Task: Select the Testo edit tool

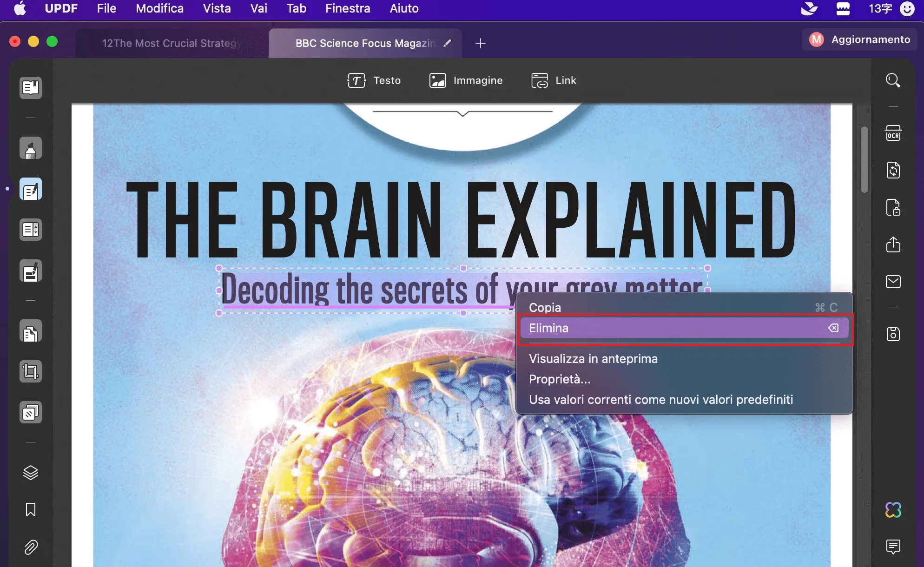Action: (374, 80)
